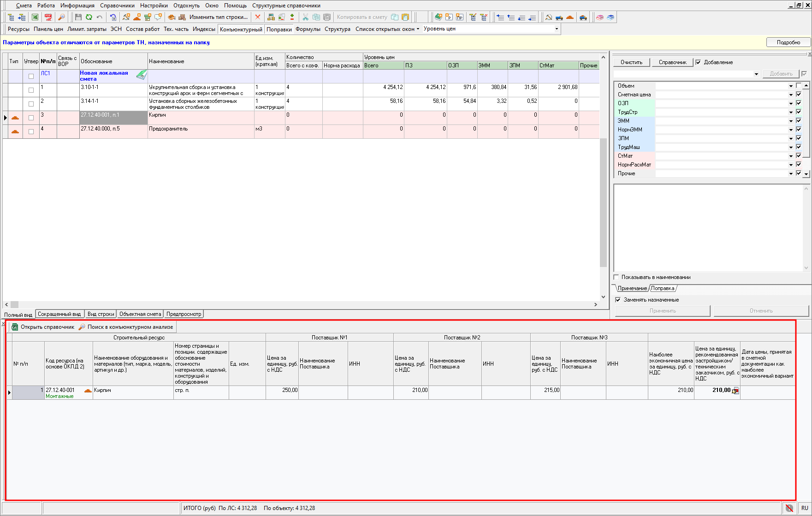
Task: Click the Справочник button in right panel
Action: (x=672, y=62)
